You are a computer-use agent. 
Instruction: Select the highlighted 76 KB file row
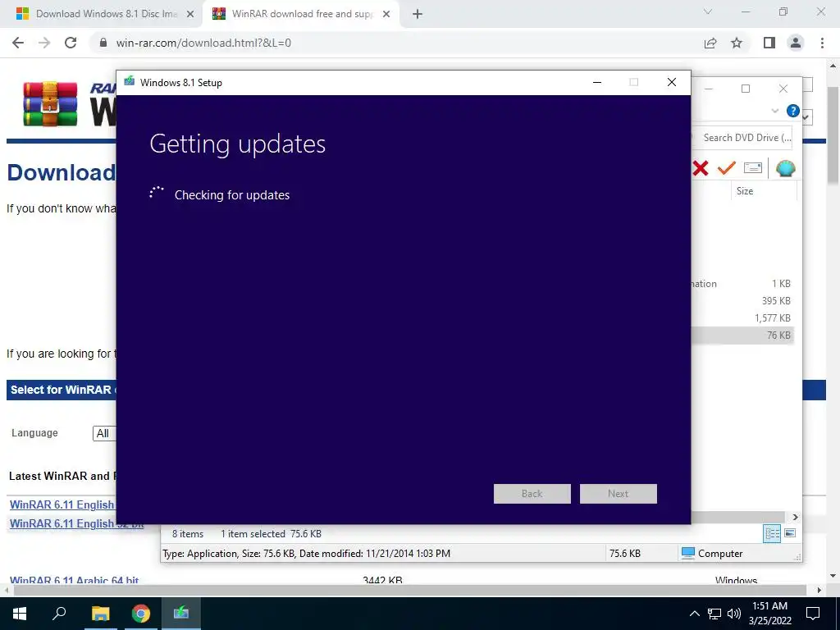click(742, 335)
